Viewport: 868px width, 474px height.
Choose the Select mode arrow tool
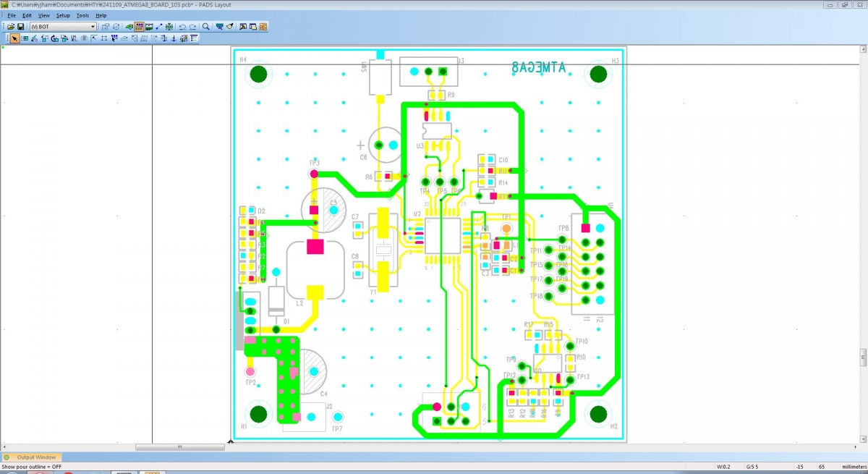pos(14,38)
